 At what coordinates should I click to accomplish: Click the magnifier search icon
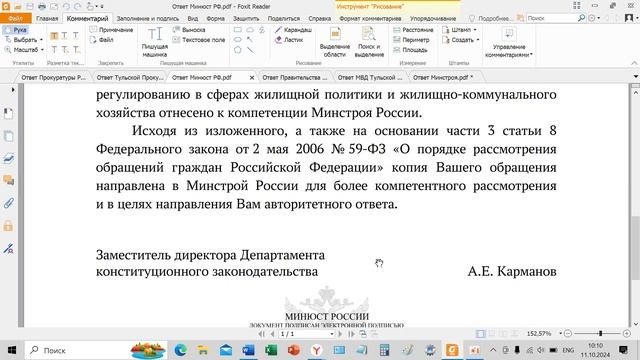click(x=581, y=18)
